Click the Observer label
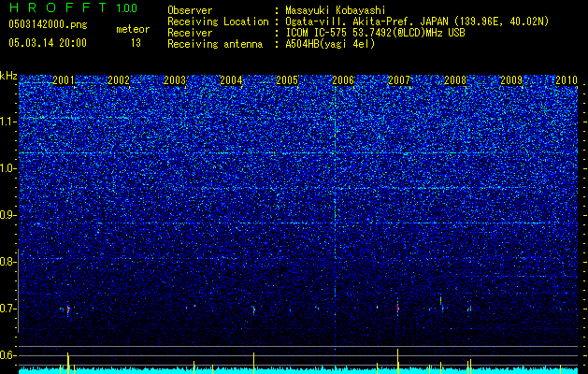588x374 pixels. click(x=190, y=10)
